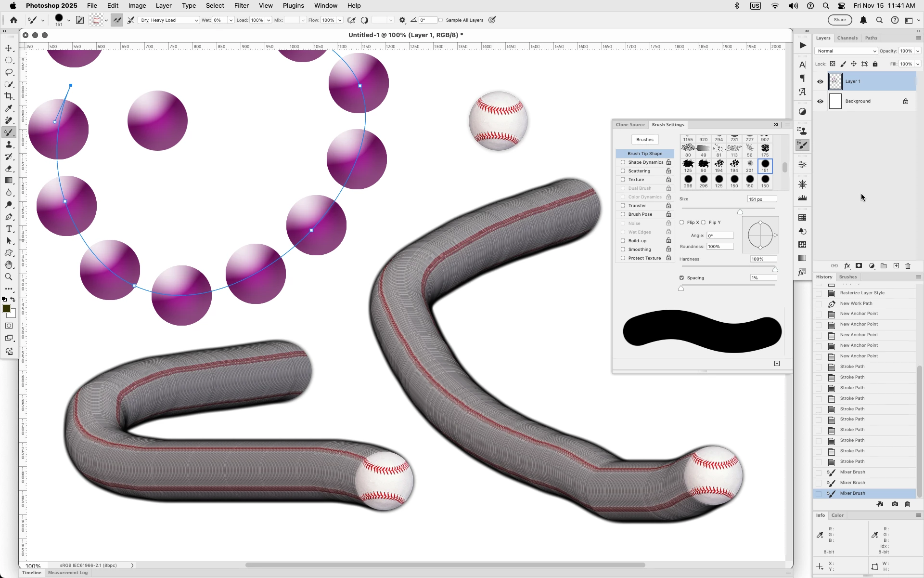This screenshot has width=924, height=578.
Task: Expand the Flow percentage dropdown
Action: (340, 20)
